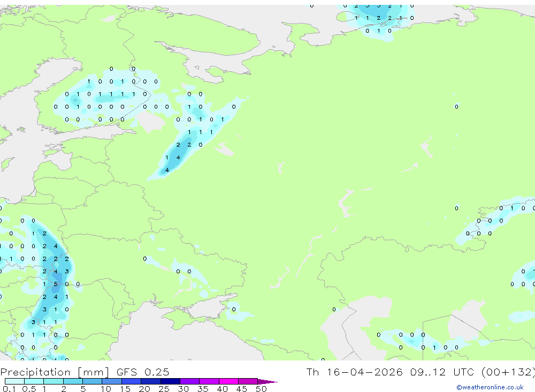Click the '45' legend scale label
Image resolution: width=535 pixels, height=392 pixels.
pyautogui.click(x=242, y=389)
